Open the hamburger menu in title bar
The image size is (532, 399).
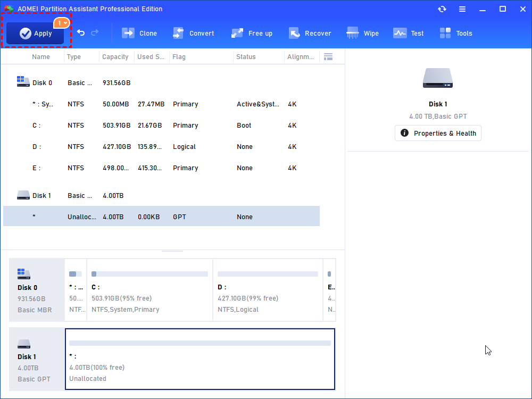463,9
